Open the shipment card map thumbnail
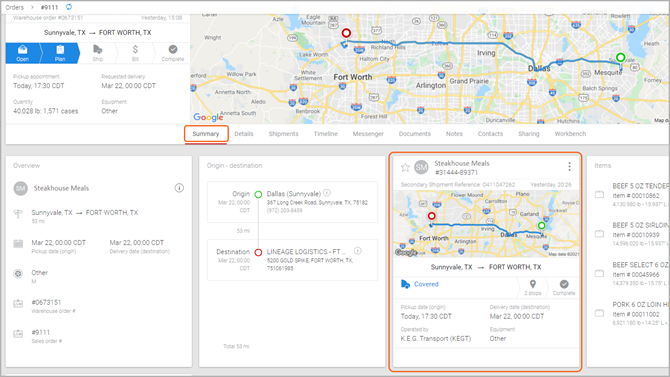The image size is (670, 377). click(x=486, y=224)
